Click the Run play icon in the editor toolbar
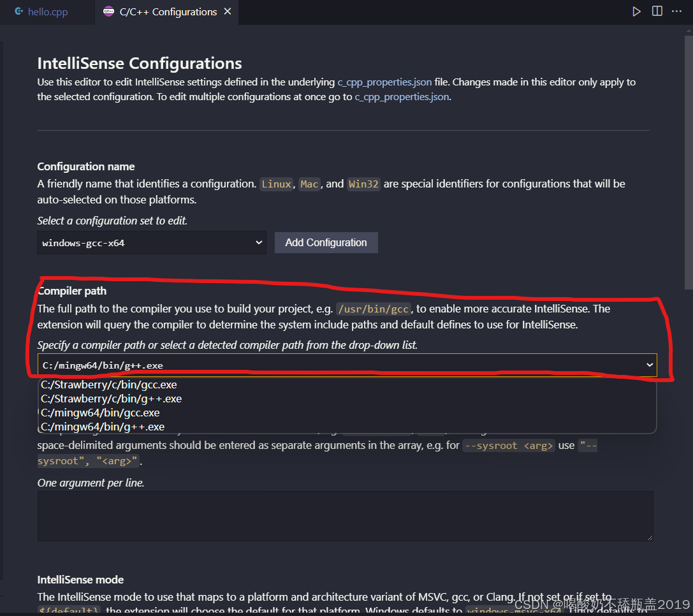 tap(636, 11)
